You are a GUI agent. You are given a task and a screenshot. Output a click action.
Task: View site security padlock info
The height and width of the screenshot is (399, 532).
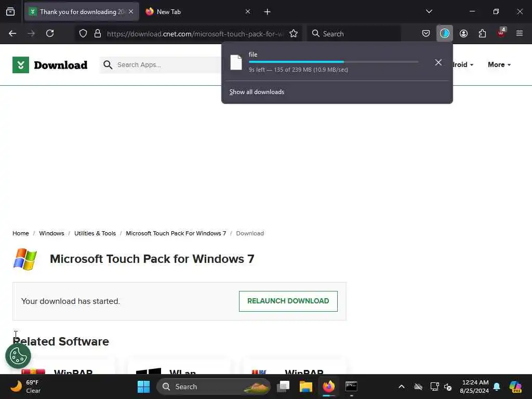98,33
